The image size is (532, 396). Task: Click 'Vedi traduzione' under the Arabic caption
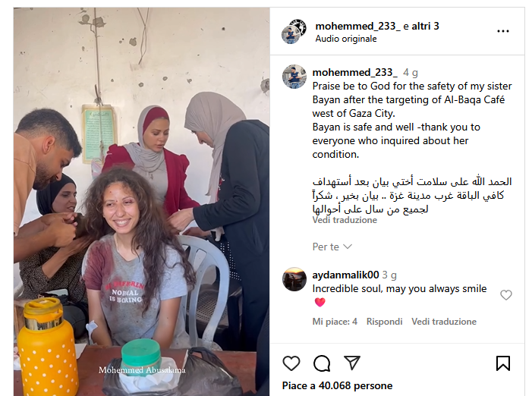(x=345, y=220)
